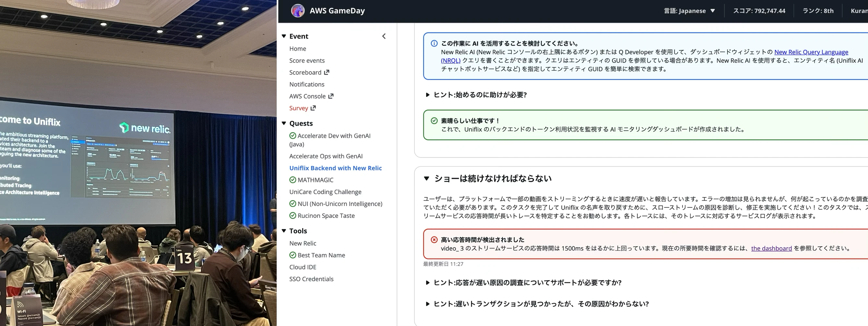Image resolution: width=868 pixels, height=326 pixels.
Task: Click the green check beside MATHMAGIC
Action: tap(293, 180)
